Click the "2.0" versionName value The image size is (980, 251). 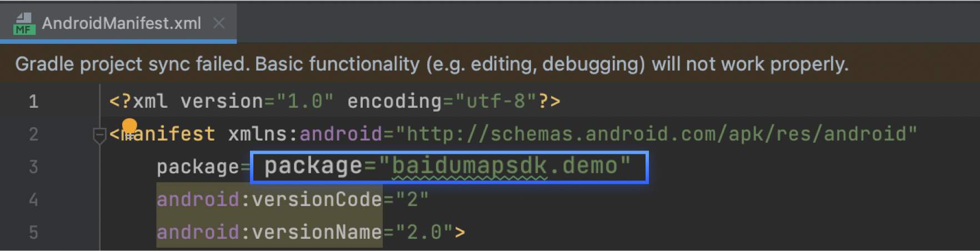[x=424, y=232]
